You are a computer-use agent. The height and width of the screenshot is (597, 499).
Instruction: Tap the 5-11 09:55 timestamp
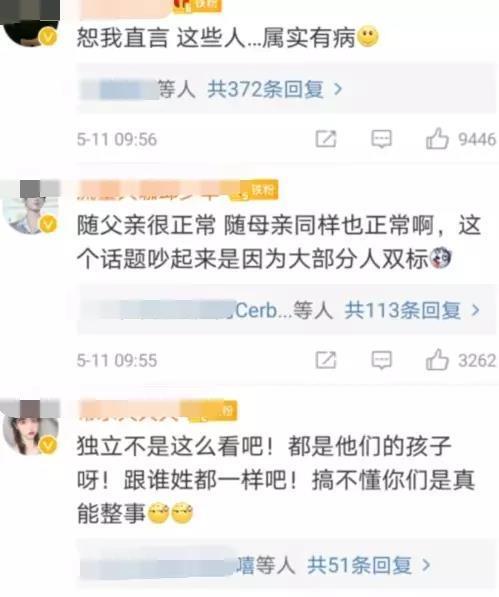click(117, 360)
